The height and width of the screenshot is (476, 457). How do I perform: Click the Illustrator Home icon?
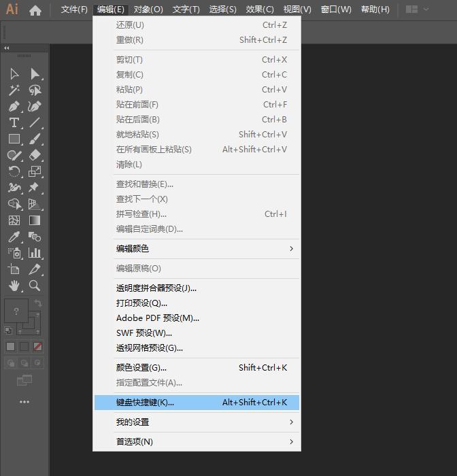(x=35, y=10)
